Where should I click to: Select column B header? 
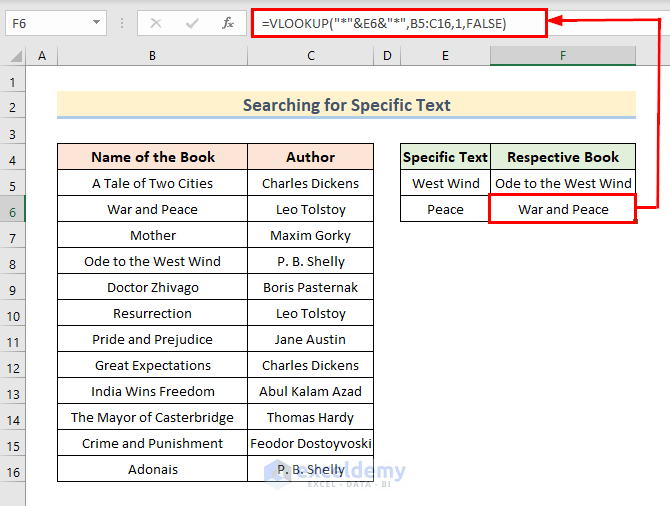coord(152,56)
